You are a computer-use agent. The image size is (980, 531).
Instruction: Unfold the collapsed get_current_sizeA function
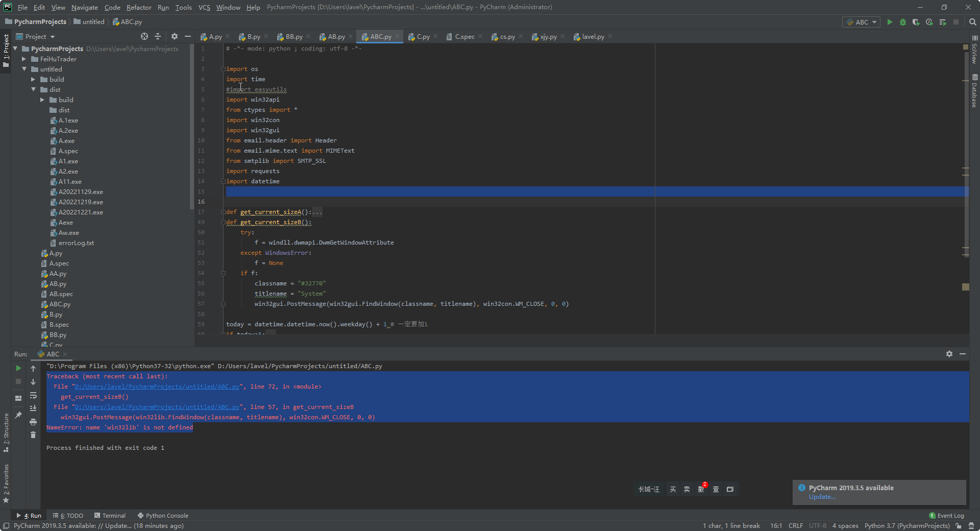[223, 212]
